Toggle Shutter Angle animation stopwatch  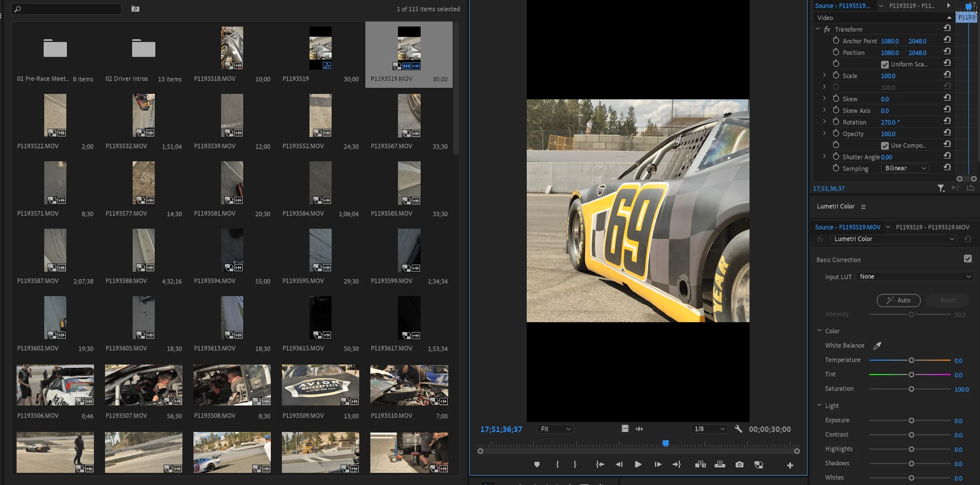point(836,157)
